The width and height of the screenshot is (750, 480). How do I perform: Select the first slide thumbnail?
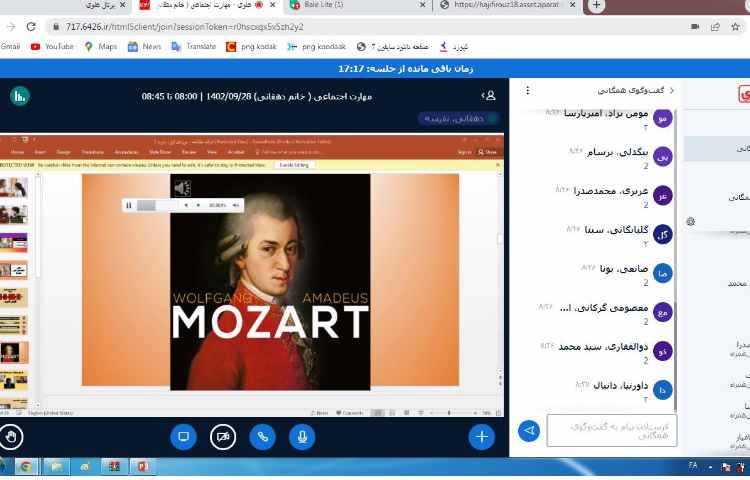[14, 187]
